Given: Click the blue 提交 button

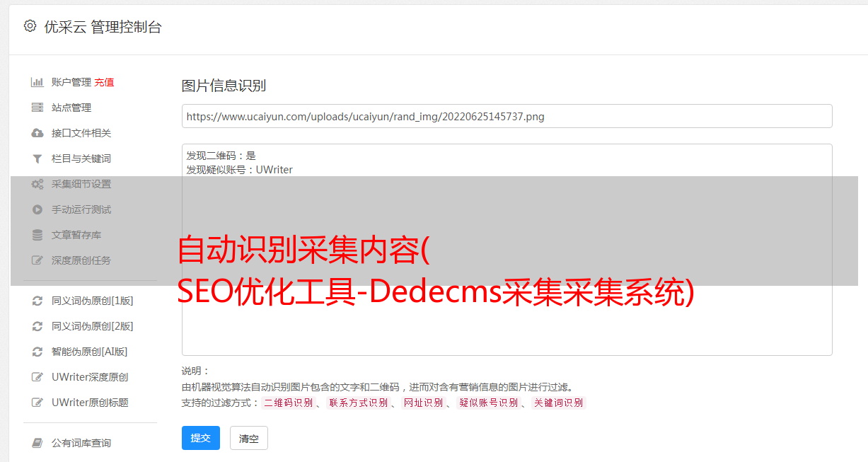Looking at the screenshot, I should click(x=201, y=438).
